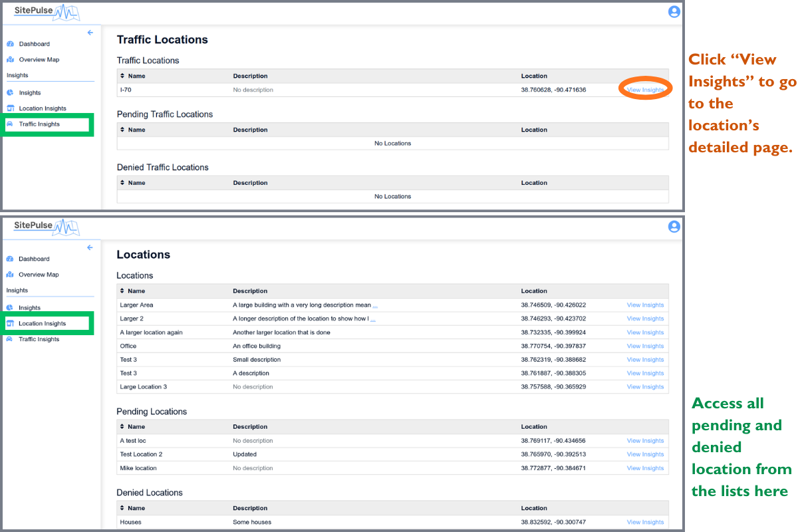Open View Insights for the Houses denied location
Screen dimensions: 798x532
[x=644, y=521]
